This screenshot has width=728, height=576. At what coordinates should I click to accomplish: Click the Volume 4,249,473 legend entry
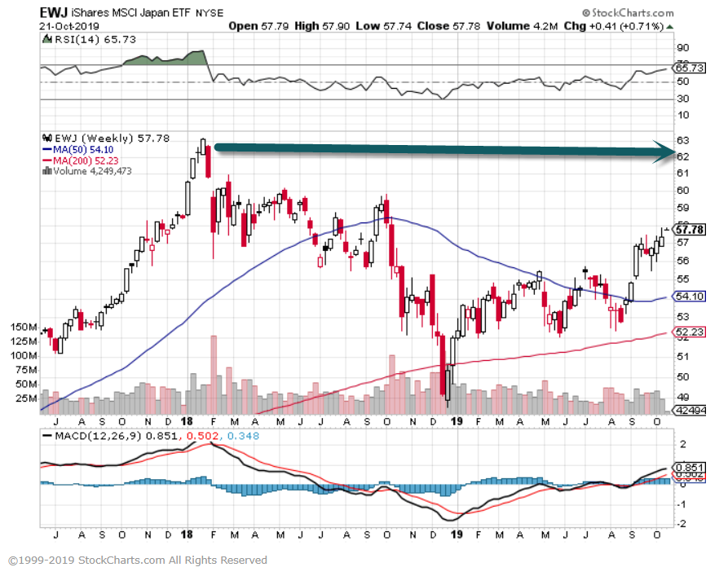tap(92, 171)
